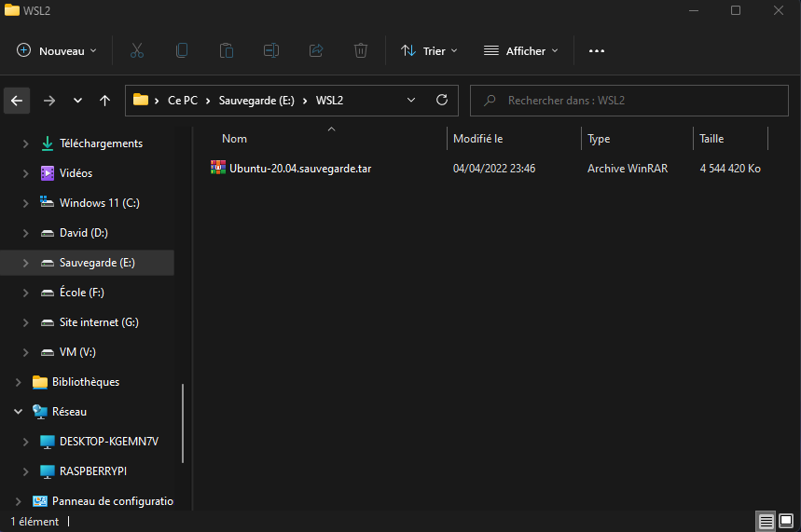This screenshot has width=801, height=532.
Task: Click WSL2 in address breadcrumb
Action: (329, 100)
